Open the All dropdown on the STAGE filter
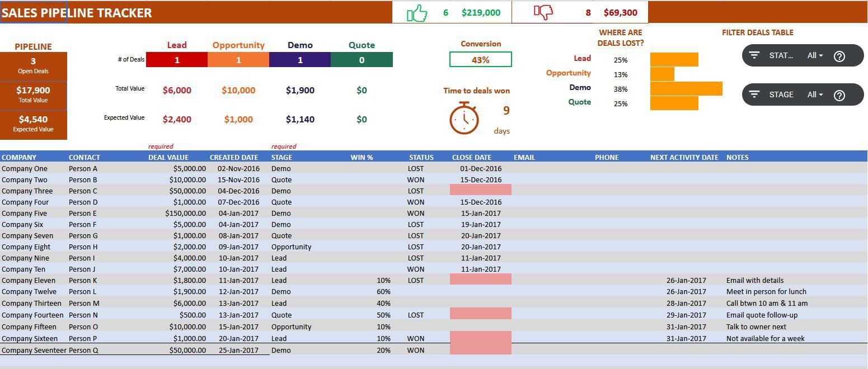 [x=815, y=94]
